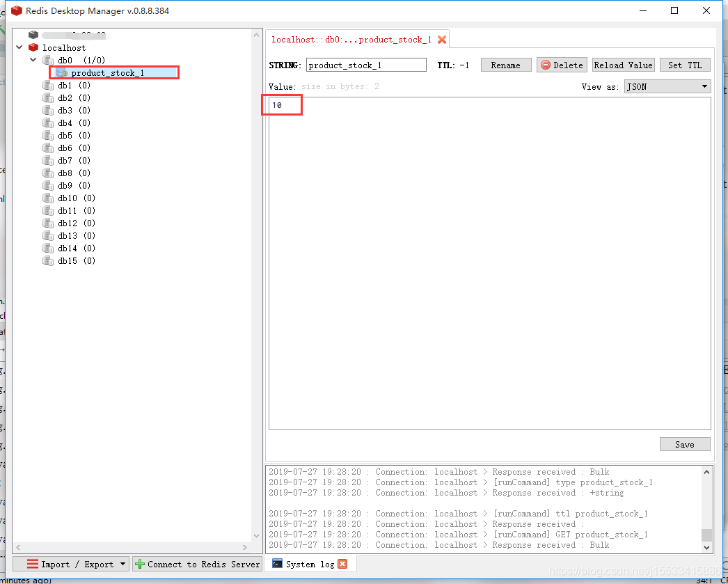Image resolution: width=728 pixels, height=584 pixels.
Task: Click the db0 database icon
Action: click(x=48, y=60)
